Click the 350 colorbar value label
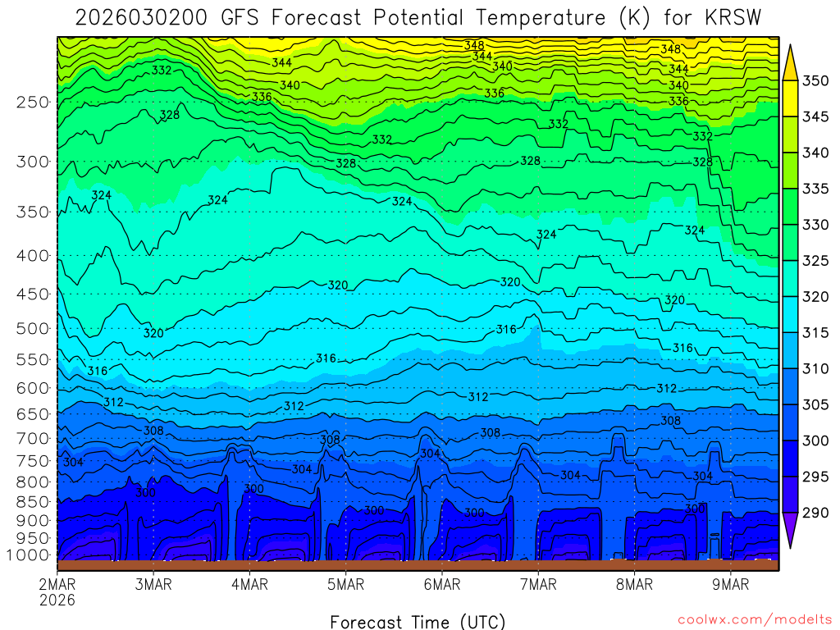The height and width of the screenshot is (630, 840). (815, 81)
